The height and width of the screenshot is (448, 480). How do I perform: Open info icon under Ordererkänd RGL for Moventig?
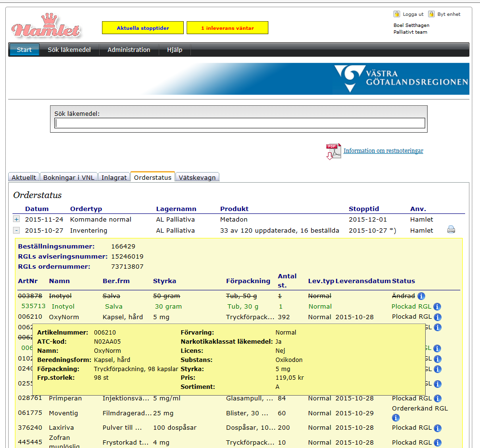point(395,418)
